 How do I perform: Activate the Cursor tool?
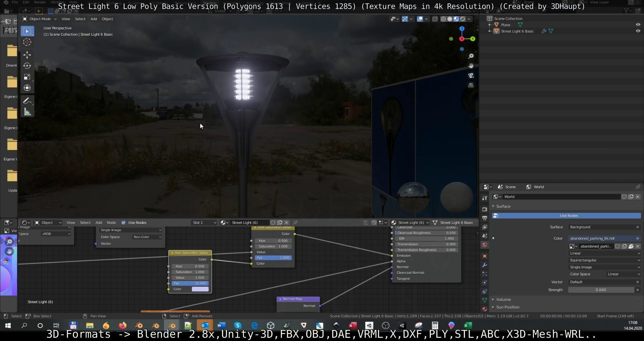point(27,42)
